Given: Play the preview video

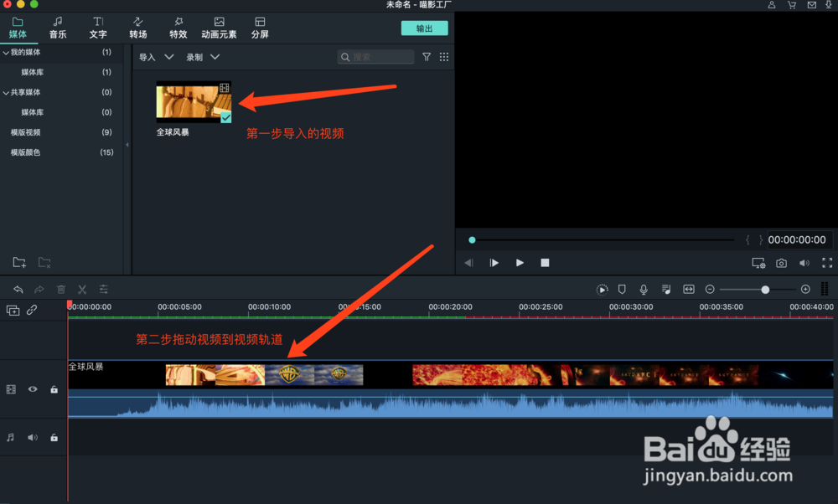Looking at the screenshot, I should [520, 263].
